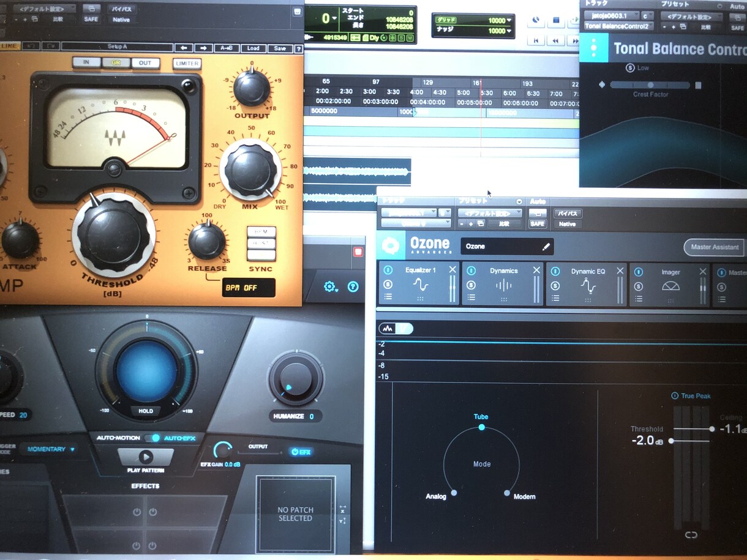Click the Tonal Balance Control logo icon
This screenshot has width=747, height=560.
593,48
